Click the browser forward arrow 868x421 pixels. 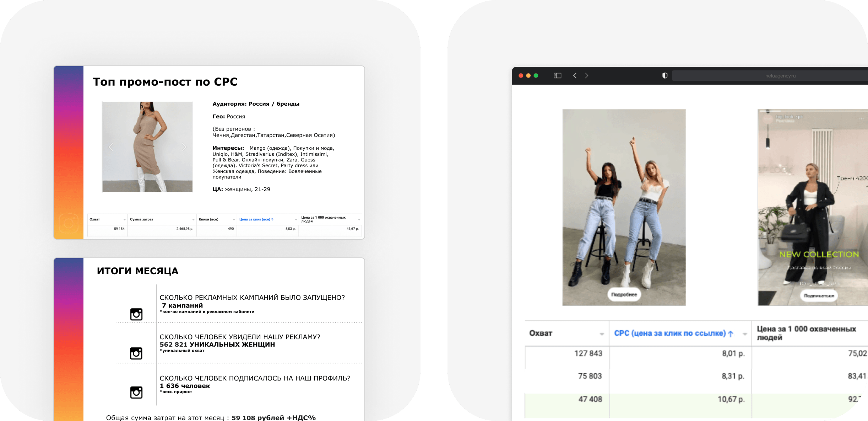coord(587,75)
